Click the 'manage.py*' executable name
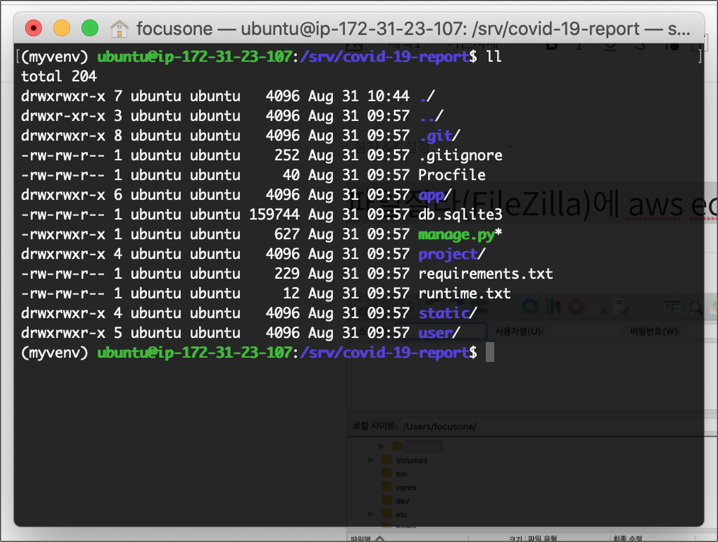The height and width of the screenshot is (542, 718). pos(460,234)
